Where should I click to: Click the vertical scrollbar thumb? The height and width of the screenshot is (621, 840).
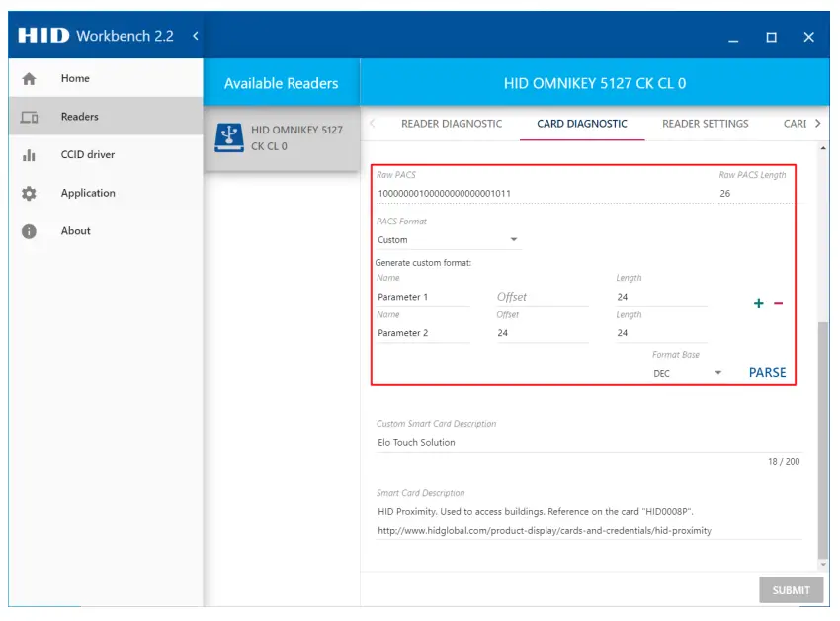[x=823, y=435]
